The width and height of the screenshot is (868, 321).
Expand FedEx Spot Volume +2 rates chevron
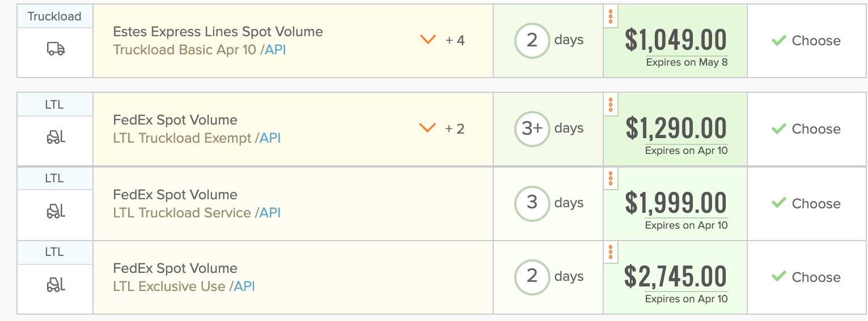[x=427, y=128]
